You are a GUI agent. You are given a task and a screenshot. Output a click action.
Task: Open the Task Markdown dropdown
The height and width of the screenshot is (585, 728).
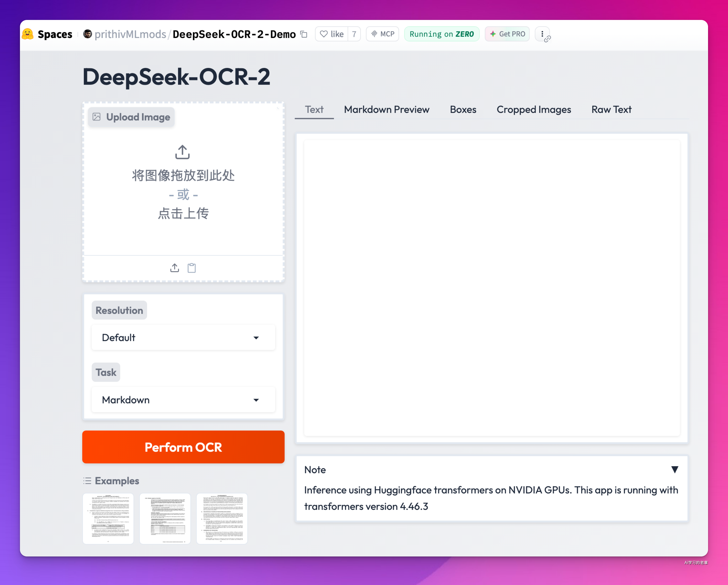183,400
